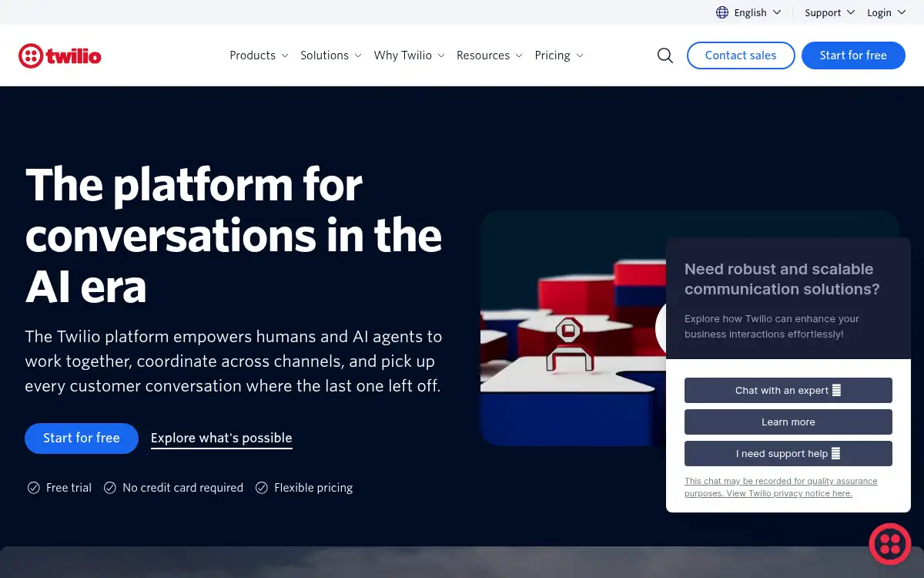Expand the Resources chevron
This screenshot has height=578, width=924.
(519, 55)
